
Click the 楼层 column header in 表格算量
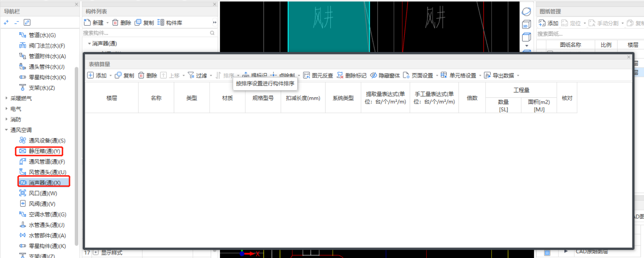(112, 98)
